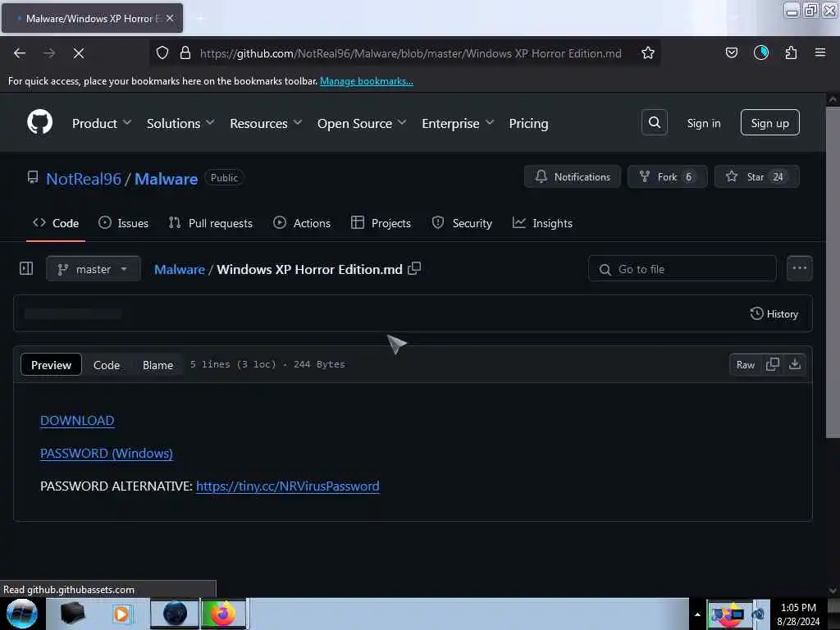This screenshot has height=630, width=840.
Task: Open the master branch dropdown
Action: 94,268
